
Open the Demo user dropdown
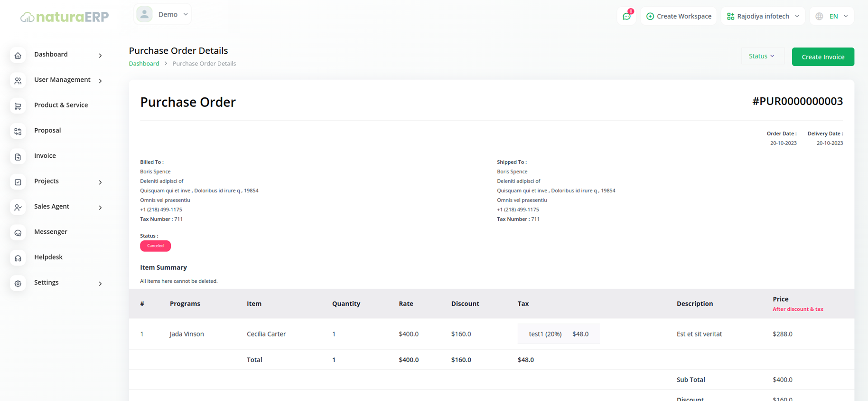pyautogui.click(x=162, y=14)
